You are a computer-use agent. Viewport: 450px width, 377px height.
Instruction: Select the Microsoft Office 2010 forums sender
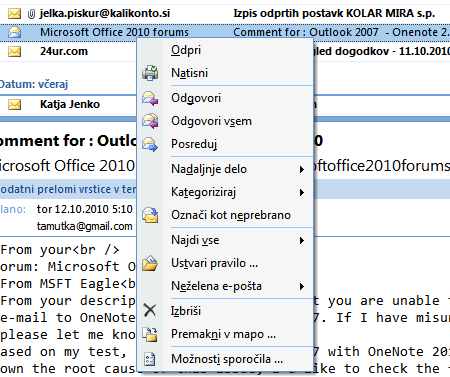click(114, 32)
